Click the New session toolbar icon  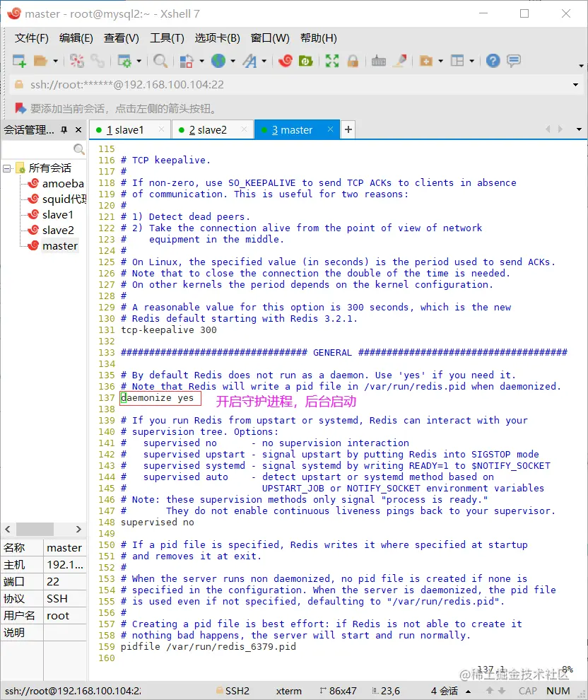click(19, 61)
